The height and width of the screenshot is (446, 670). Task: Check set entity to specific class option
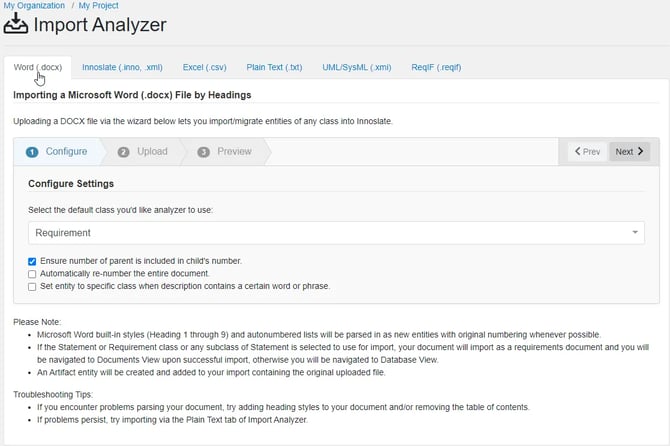(x=32, y=287)
